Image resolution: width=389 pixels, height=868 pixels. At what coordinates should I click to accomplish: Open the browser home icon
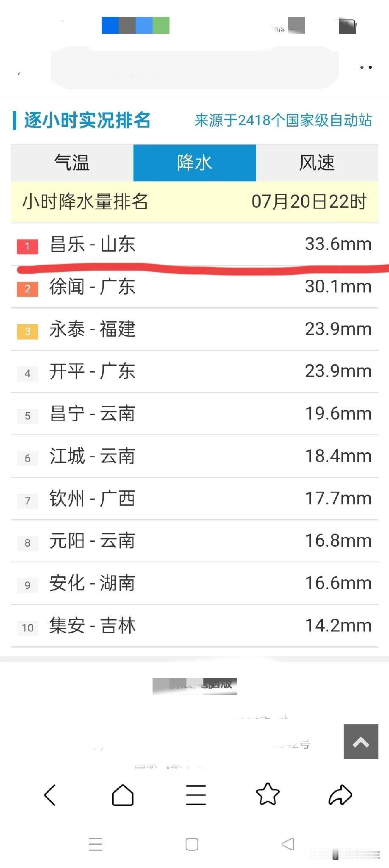pos(122,795)
